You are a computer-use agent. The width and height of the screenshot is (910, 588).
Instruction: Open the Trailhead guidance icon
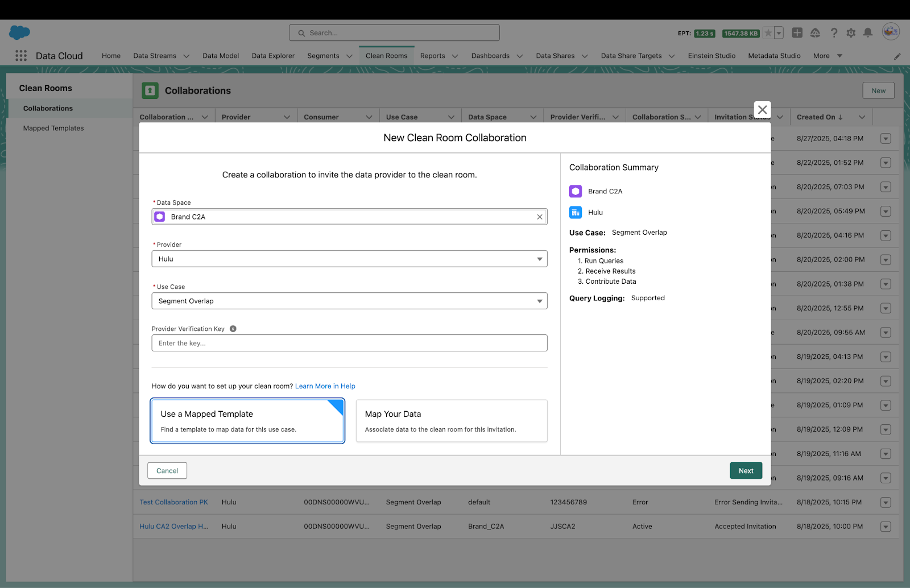point(815,33)
